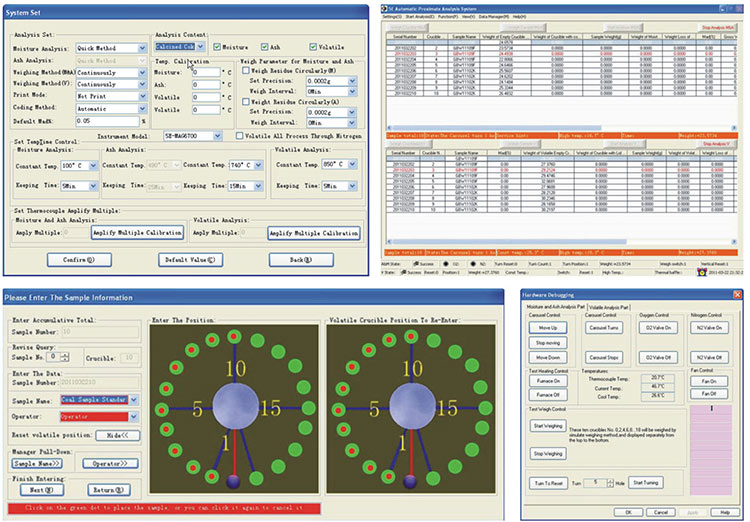Open the Settings(S) menu
750x522 pixels.
point(392,17)
